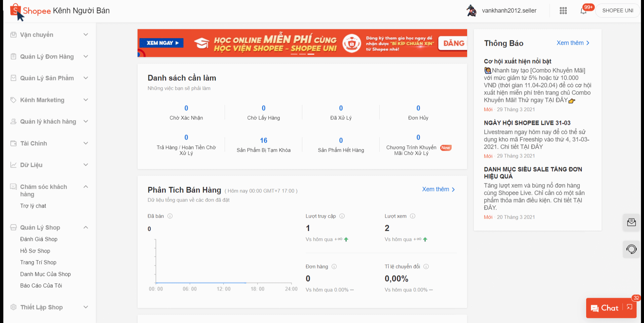
Task: Click the ĐĂNG button on the banner
Action: tap(453, 43)
